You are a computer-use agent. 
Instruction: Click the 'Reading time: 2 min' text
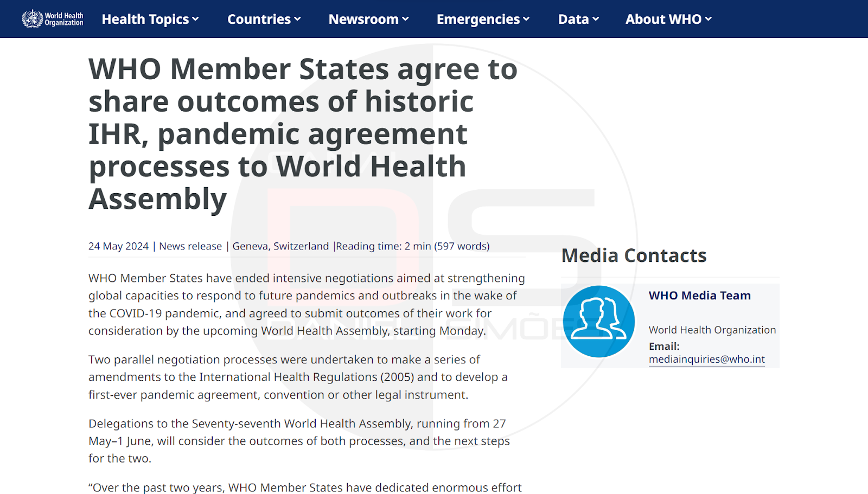(384, 246)
